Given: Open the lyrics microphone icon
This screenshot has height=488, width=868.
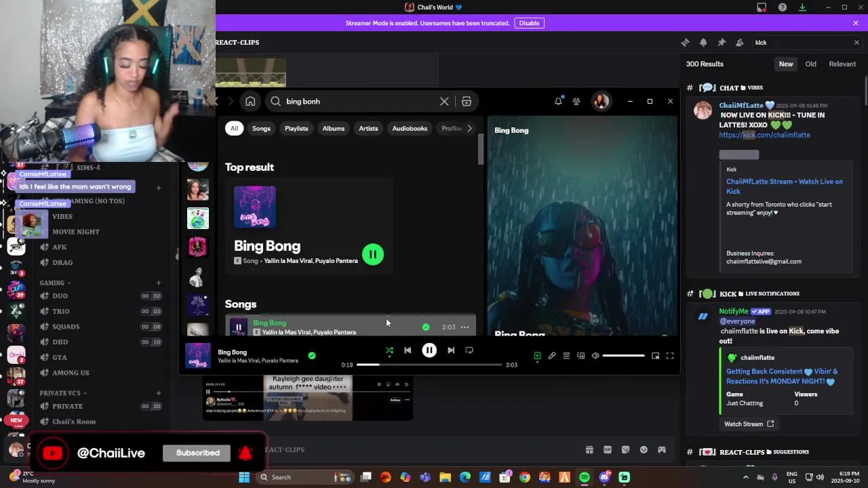Looking at the screenshot, I should coord(552,356).
